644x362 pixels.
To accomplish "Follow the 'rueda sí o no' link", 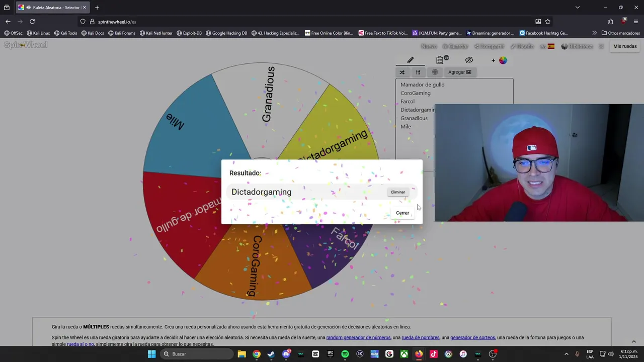I will (x=80, y=344).
